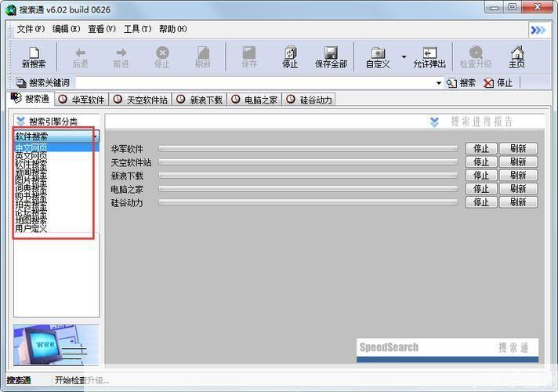This screenshot has height=392, width=558.
Task: Open dropdown arrow next to 自定义
Action: pos(404,57)
